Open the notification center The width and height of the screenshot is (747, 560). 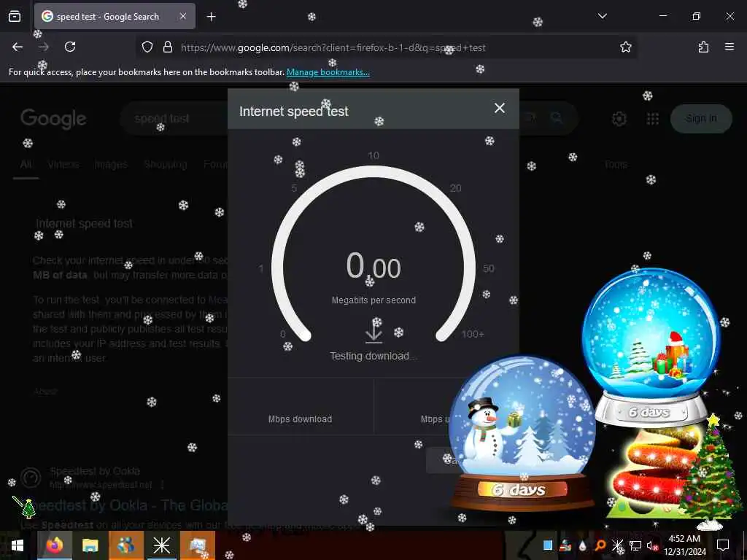pyautogui.click(x=723, y=545)
